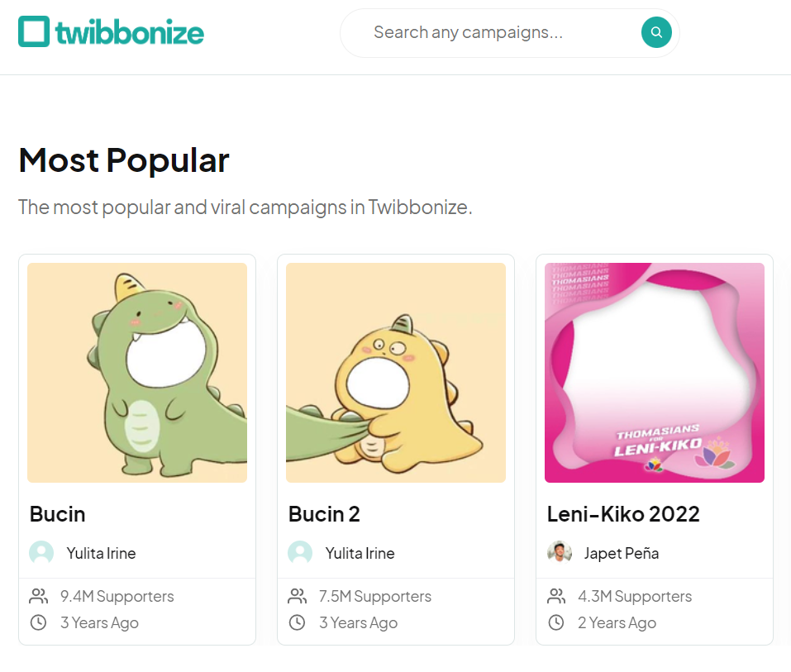Open the Bucin campaign title link
This screenshot has height=672, width=791.
tap(58, 514)
